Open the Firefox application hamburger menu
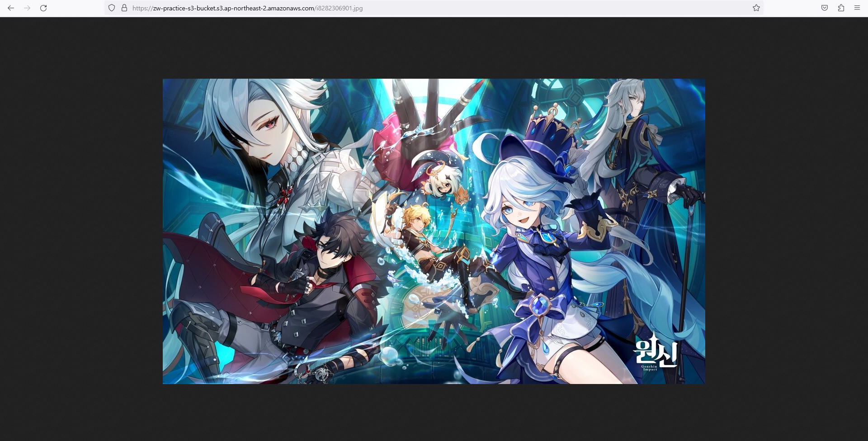 coord(857,8)
